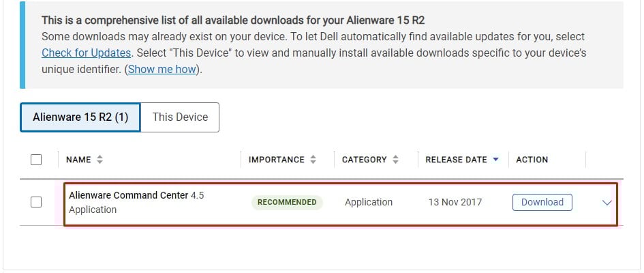
Task: Click the 13 Nov 2017 release date
Action: [x=455, y=202]
